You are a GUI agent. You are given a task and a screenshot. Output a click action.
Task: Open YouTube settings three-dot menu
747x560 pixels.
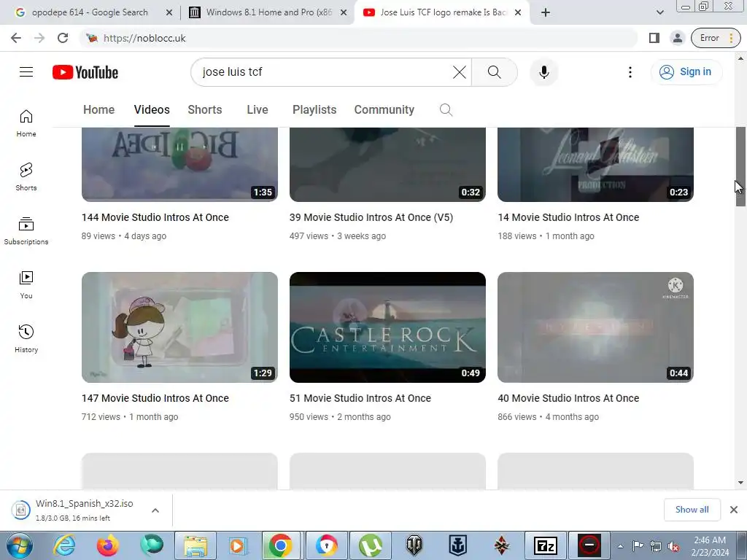click(x=630, y=72)
